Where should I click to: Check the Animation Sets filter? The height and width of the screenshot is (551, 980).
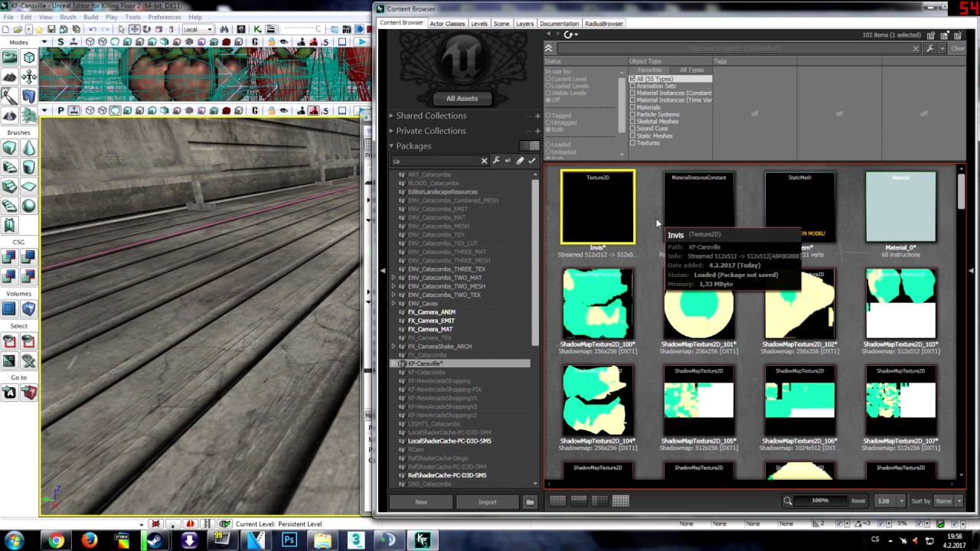(x=632, y=86)
